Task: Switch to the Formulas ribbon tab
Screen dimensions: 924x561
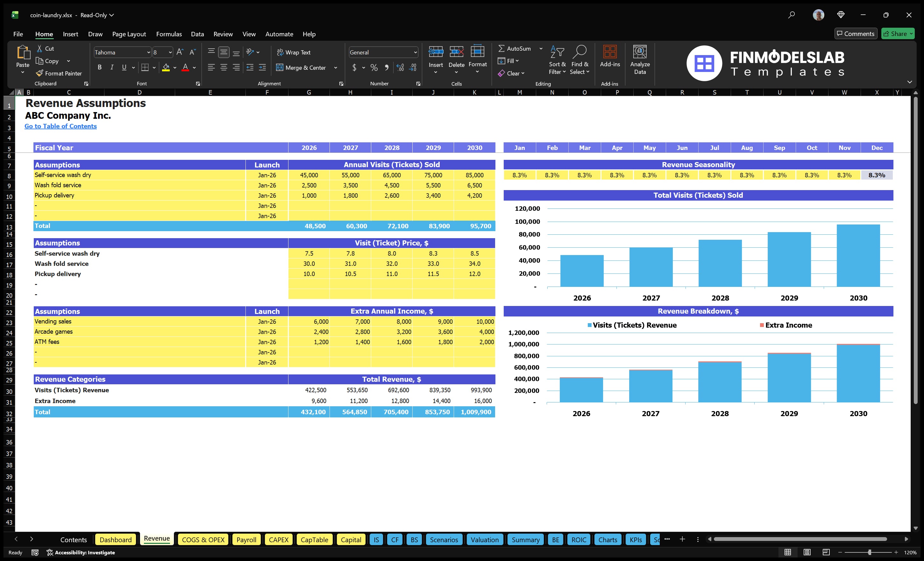Action: click(169, 34)
